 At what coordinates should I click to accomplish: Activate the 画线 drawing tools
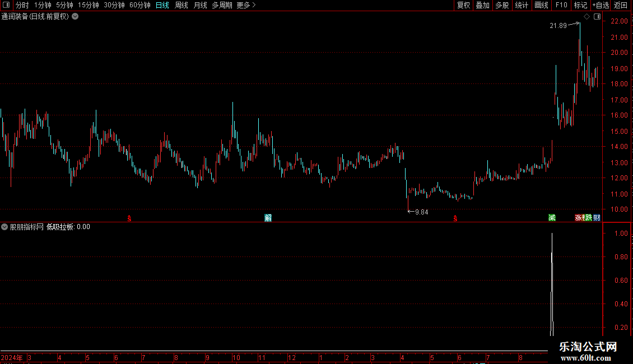541,5
